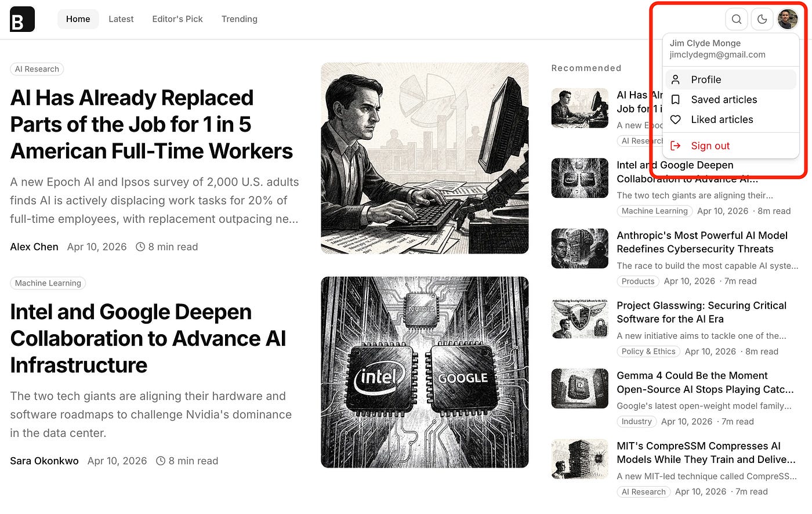Click author name Alex Chen
812x514 pixels.
click(34, 247)
